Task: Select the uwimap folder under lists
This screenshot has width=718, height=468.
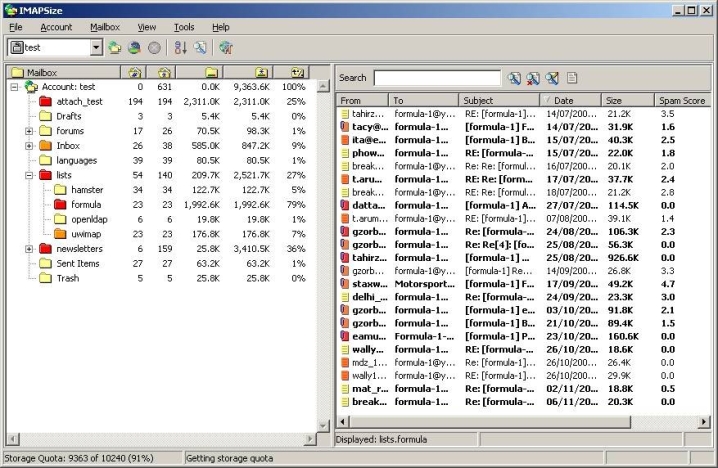Action: point(87,233)
